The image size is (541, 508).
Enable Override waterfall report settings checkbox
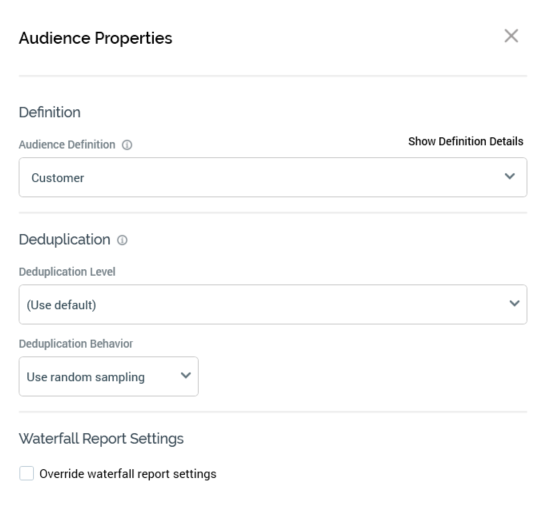click(x=27, y=473)
